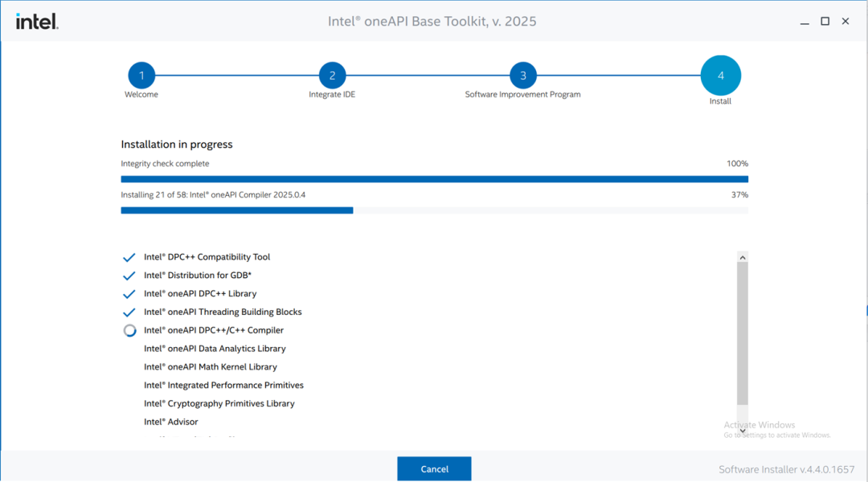This screenshot has width=868, height=482.
Task: Click the Intel logo
Action: coord(37,22)
